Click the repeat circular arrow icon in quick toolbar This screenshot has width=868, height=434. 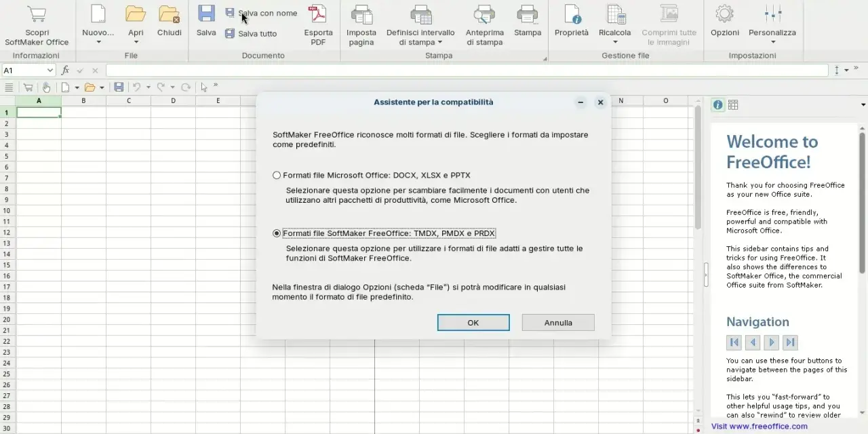point(185,87)
